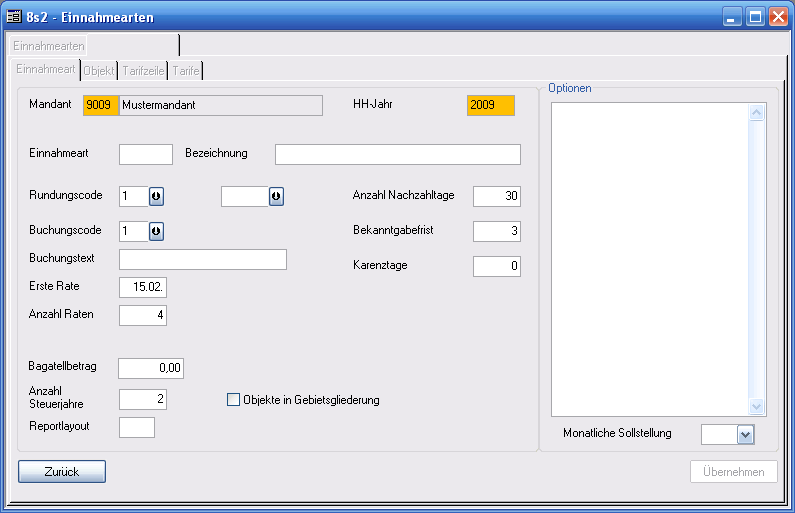The height and width of the screenshot is (513, 795).
Task: Click the Anzahl Nachzahltage field
Action: coord(496,196)
